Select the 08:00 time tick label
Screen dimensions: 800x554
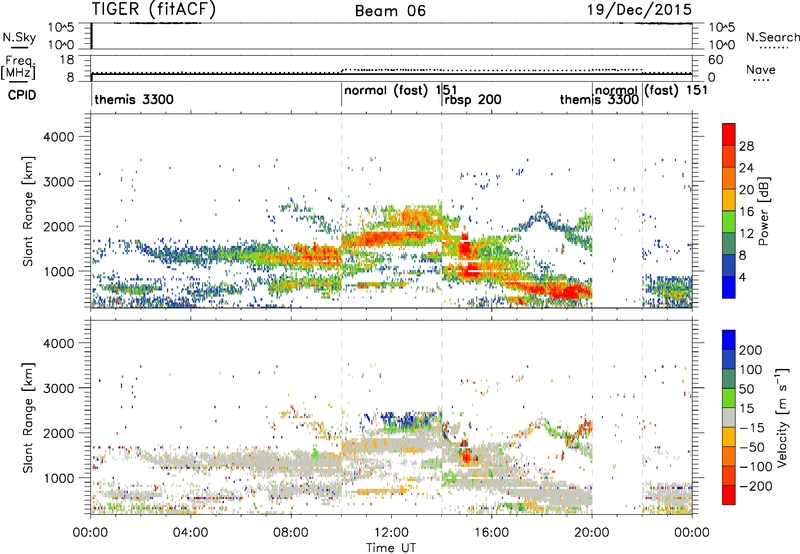(290, 533)
